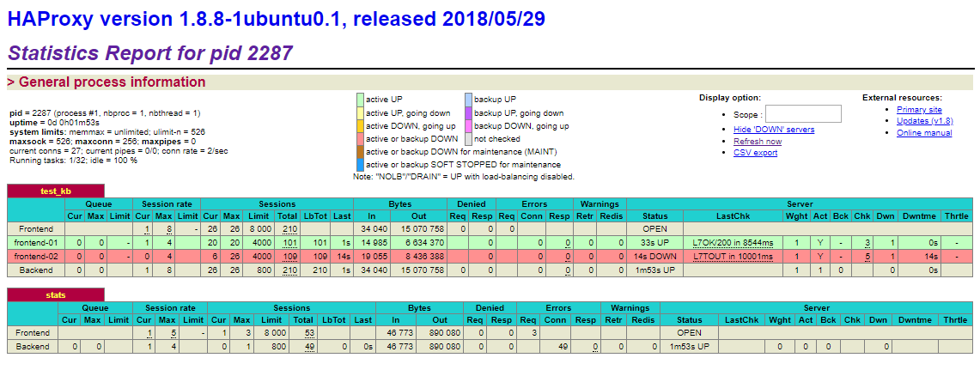Click the Chk value '5' for frontend-02

coord(867,256)
